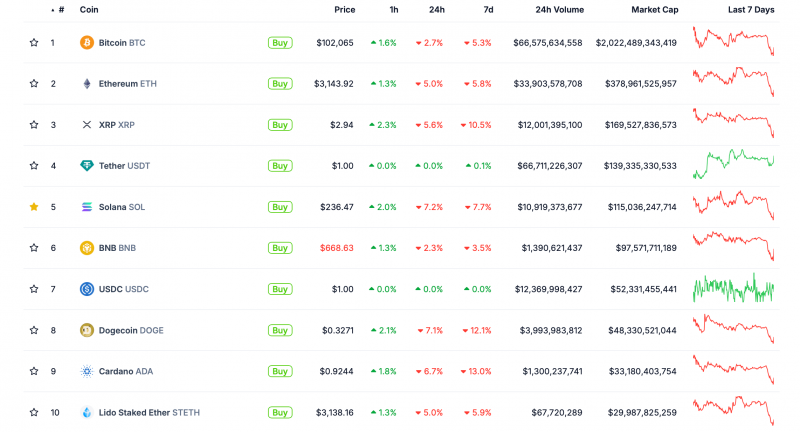Open the USDC coin link
800x432 pixels.
pos(123,289)
